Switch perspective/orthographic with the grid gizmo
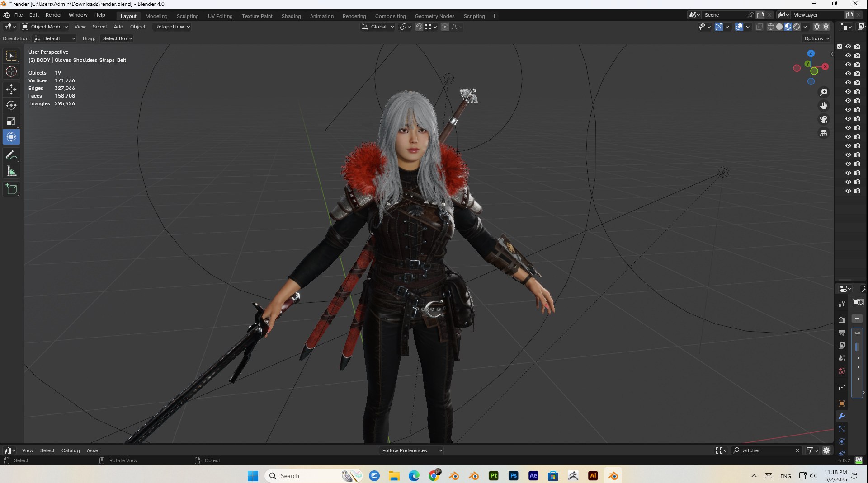This screenshot has width=868, height=483. (x=824, y=133)
